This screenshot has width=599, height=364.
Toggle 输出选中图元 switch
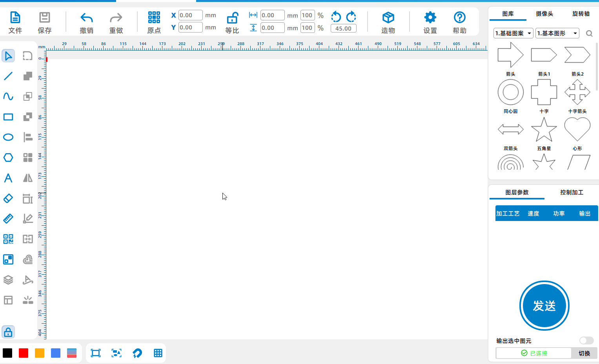point(586,340)
